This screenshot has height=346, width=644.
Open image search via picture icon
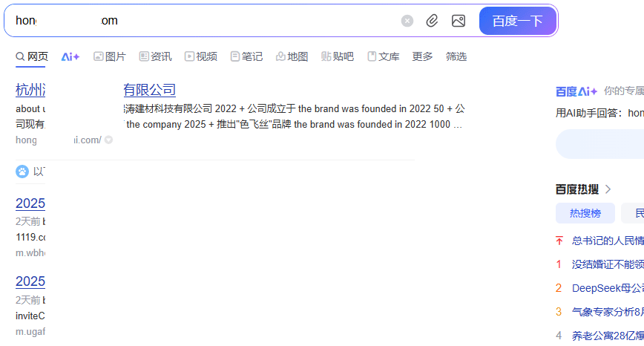tap(459, 21)
